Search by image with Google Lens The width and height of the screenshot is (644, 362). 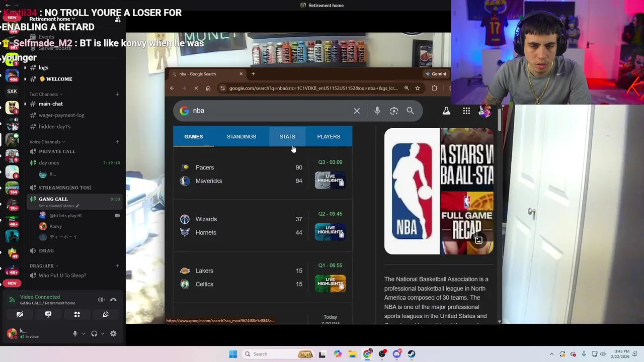(x=394, y=111)
